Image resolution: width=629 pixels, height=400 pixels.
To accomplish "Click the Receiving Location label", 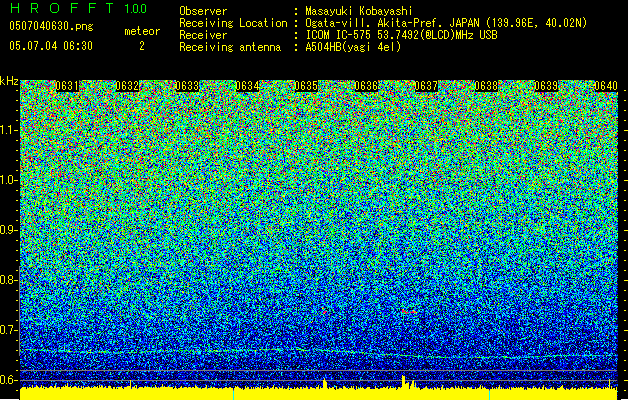I will tap(233, 23).
